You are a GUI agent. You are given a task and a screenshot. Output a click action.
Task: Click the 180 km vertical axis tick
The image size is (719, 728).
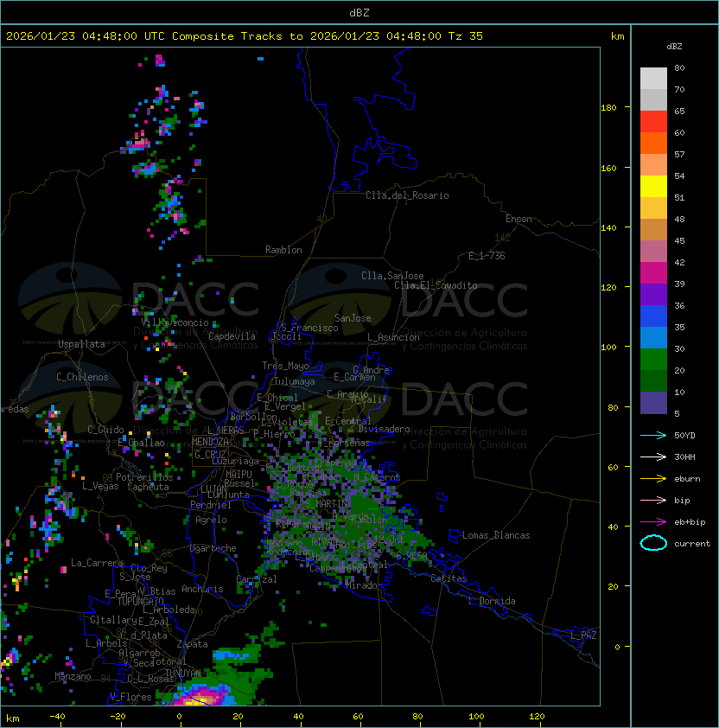pos(608,108)
